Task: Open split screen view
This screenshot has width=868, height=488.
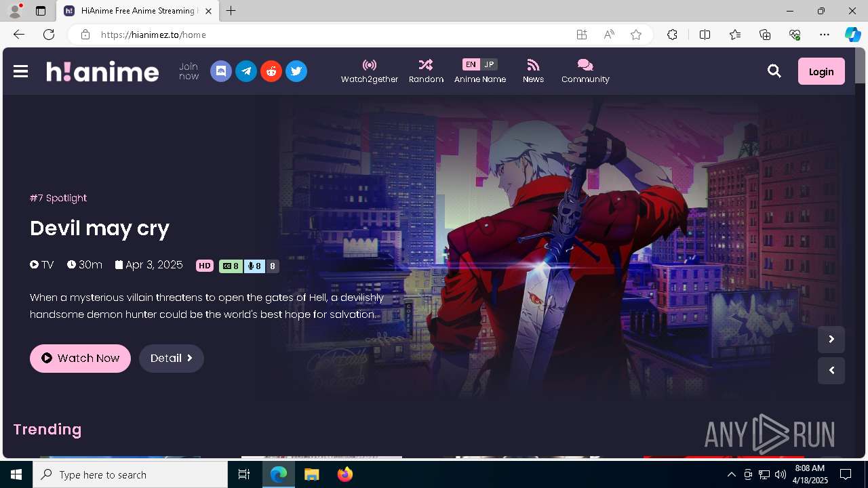Action: (x=705, y=35)
